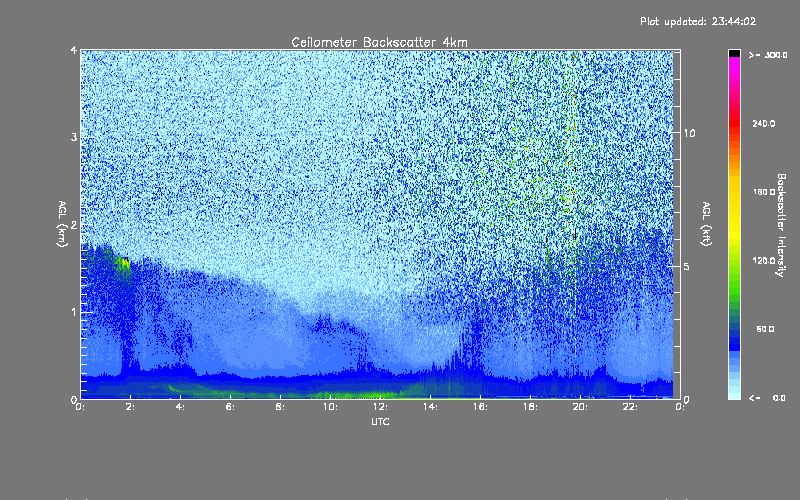Select the '14:' UTC tick label
800x500 pixels.
pos(430,407)
